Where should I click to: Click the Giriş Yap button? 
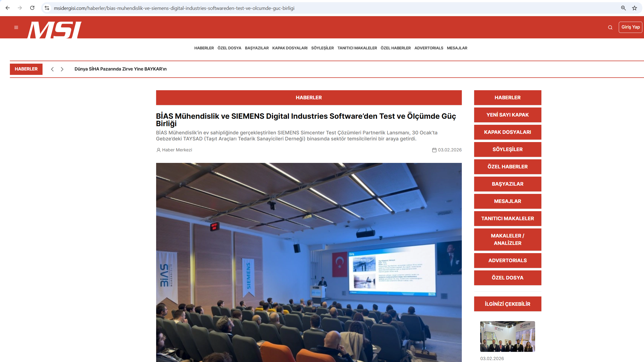(630, 27)
